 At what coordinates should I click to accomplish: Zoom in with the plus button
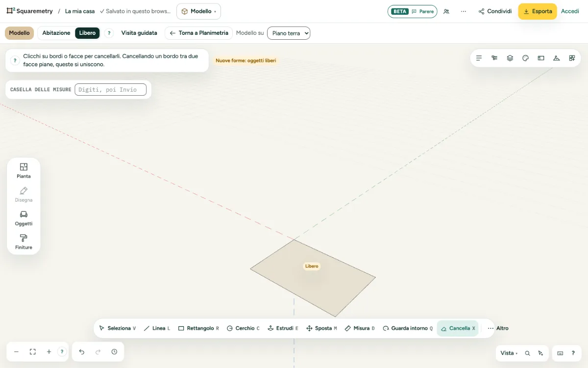point(49,352)
